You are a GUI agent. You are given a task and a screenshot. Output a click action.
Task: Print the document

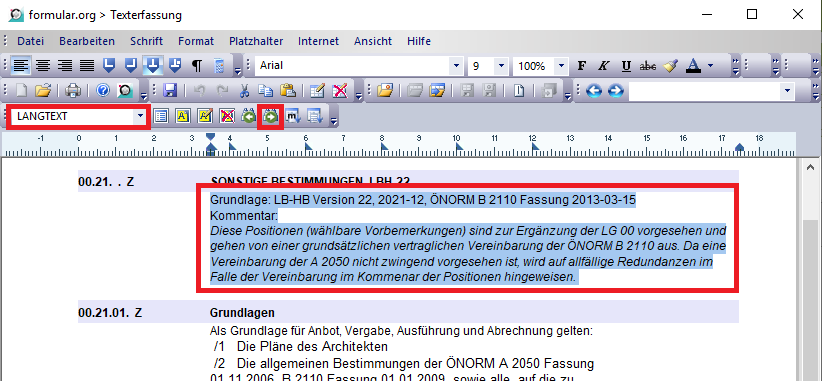73,91
